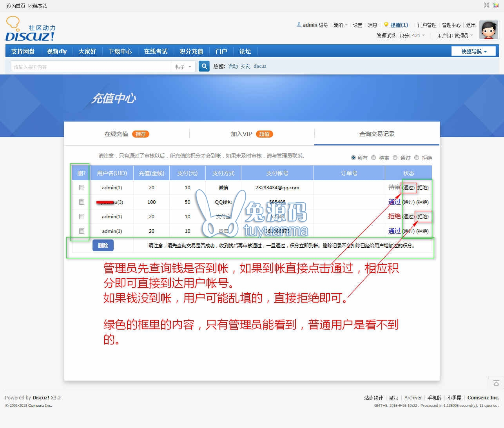Open the 论坛 nav item
The height and width of the screenshot is (428, 504).
click(x=245, y=51)
